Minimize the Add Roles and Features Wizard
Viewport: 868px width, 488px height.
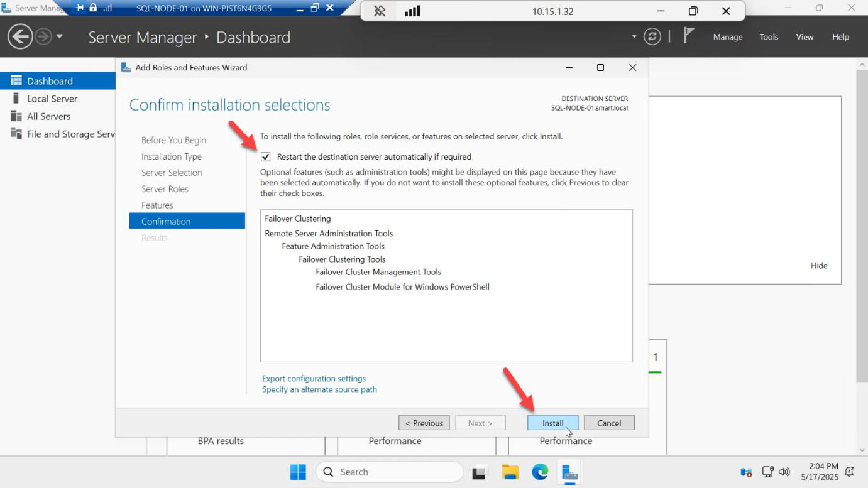tap(569, 68)
